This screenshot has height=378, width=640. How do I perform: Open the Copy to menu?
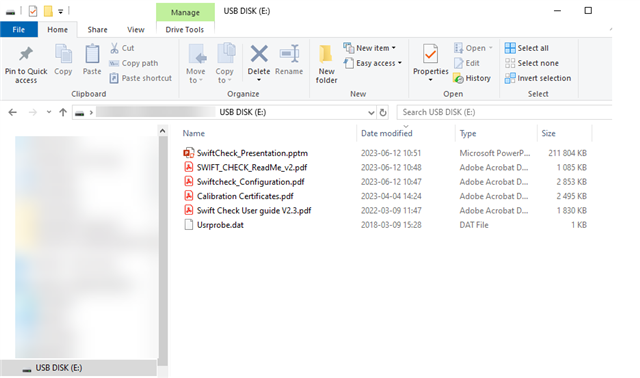225,64
